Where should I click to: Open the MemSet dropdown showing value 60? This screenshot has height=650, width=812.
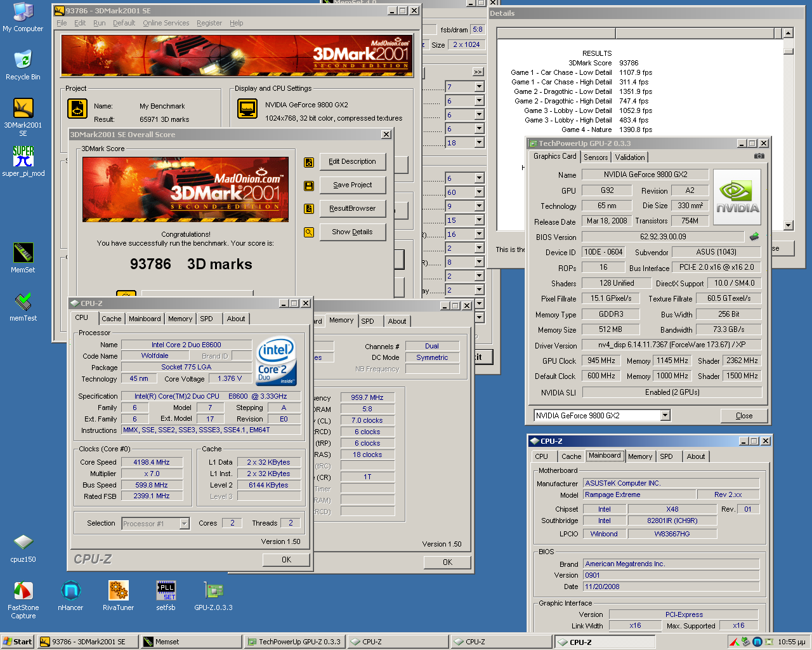(x=479, y=192)
